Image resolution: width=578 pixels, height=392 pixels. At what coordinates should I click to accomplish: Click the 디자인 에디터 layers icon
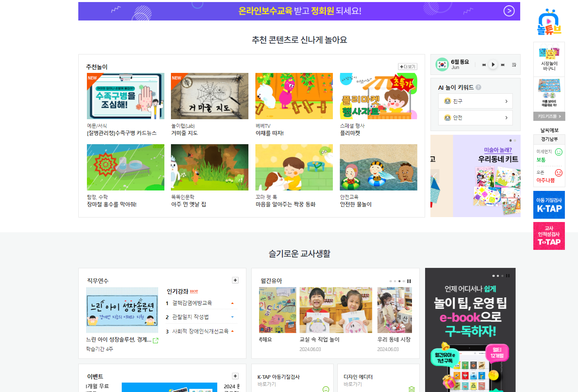click(412, 389)
